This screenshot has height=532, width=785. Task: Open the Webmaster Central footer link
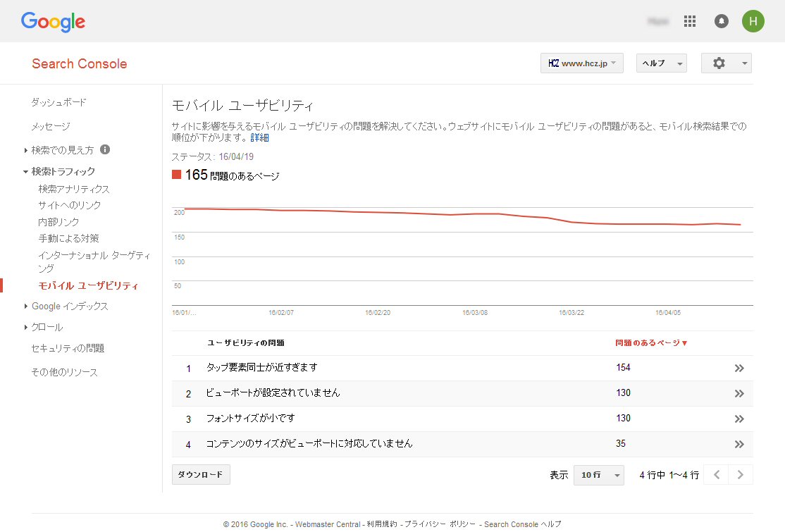point(328,524)
